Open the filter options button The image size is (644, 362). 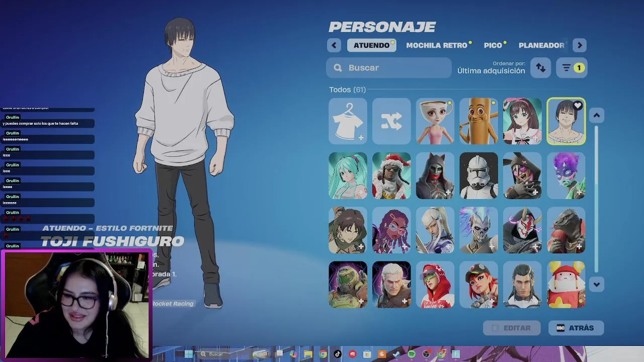point(572,68)
